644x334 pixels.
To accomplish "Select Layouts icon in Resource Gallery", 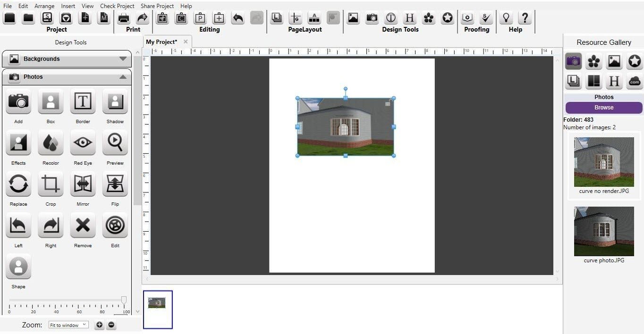I will tap(574, 81).
